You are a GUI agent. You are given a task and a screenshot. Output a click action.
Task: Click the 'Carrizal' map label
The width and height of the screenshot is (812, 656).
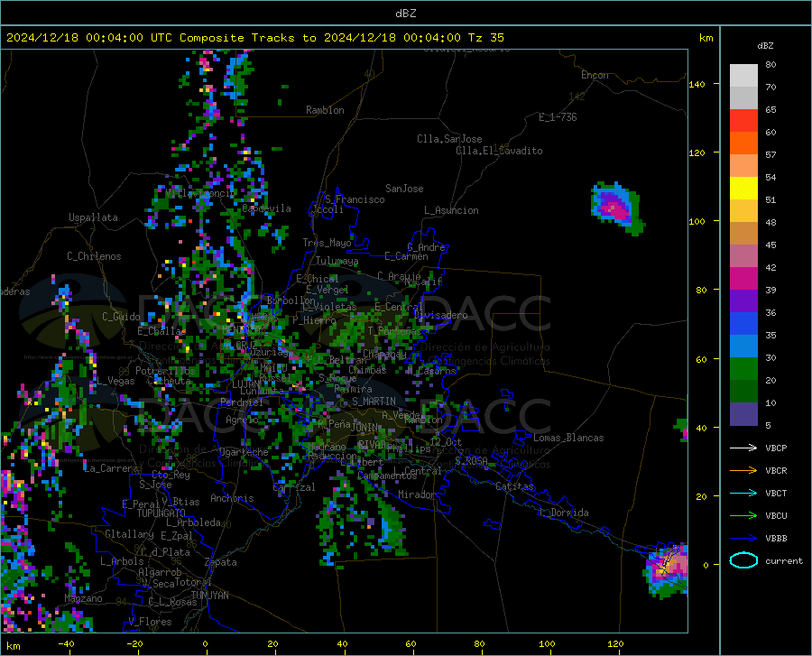[x=293, y=487]
